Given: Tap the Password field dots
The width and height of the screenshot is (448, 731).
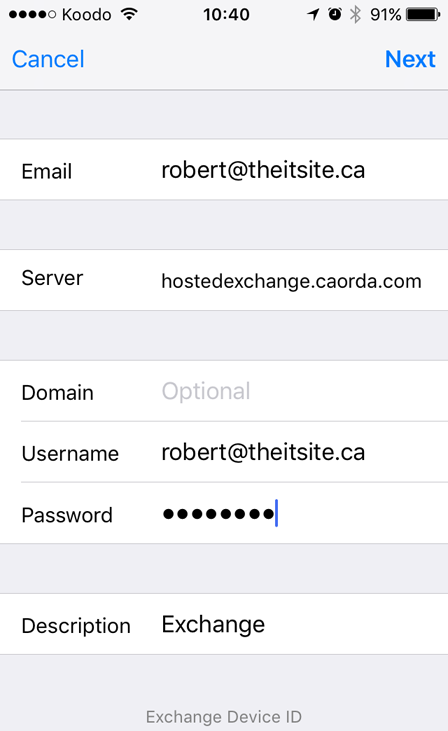Looking at the screenshot, I should [218, 514].
